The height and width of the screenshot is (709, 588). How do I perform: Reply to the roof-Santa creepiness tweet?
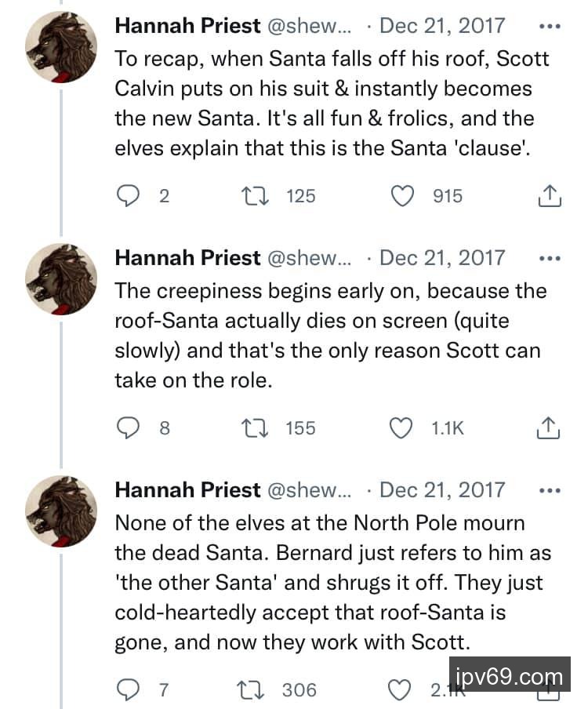pyautogui.click(x=127, y=427)
